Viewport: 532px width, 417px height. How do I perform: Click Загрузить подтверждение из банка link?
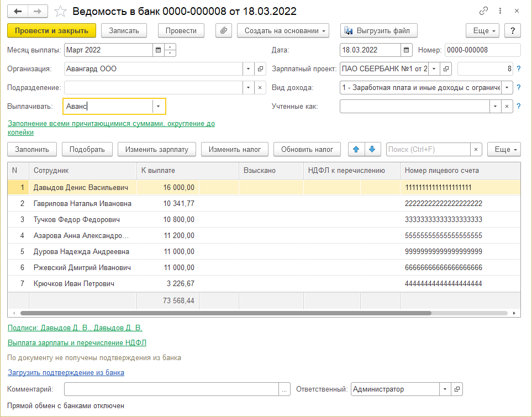66,373
